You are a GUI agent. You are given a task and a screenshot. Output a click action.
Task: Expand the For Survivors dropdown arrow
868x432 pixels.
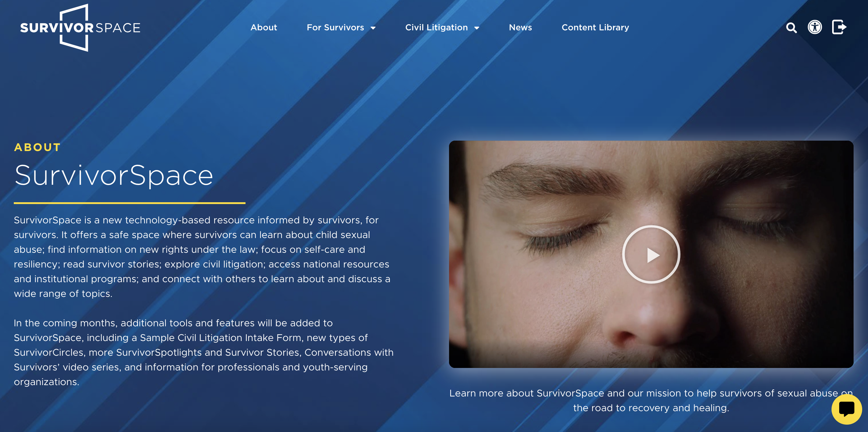(373, 28)
